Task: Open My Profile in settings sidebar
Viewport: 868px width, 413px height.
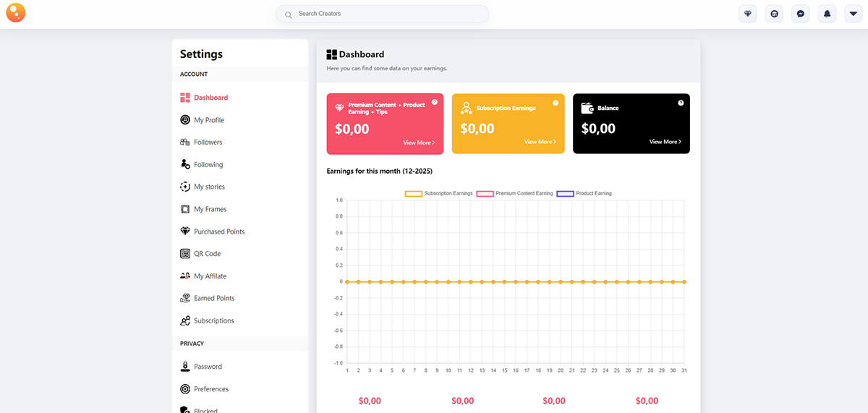Action: tap(209, 120)
